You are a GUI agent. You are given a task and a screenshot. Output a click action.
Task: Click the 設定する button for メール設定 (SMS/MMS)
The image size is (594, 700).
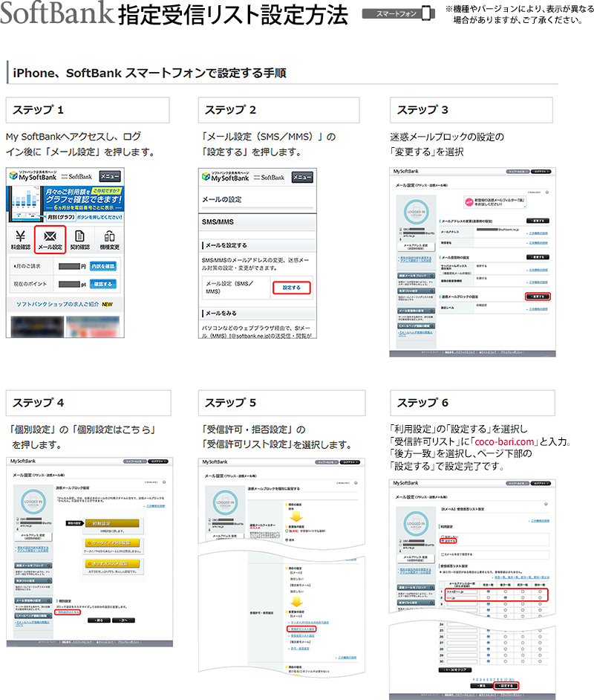pyautogui.click(x=291, y=288)
